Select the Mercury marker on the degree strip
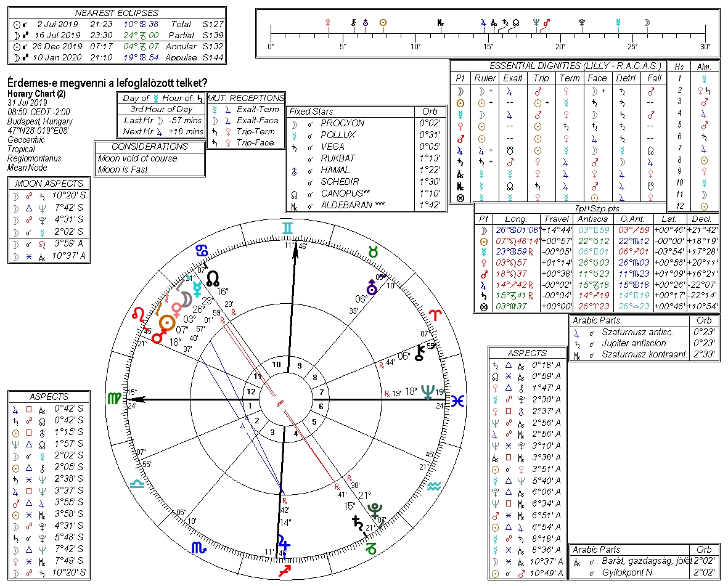The image size is (728, 586). pyautogui.click(x=618, y=22)
